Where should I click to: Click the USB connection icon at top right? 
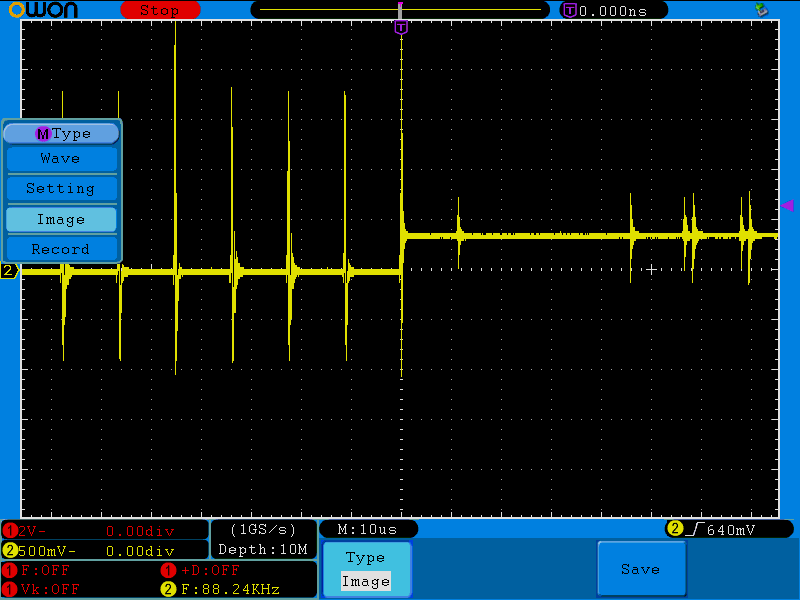point(763,10)
